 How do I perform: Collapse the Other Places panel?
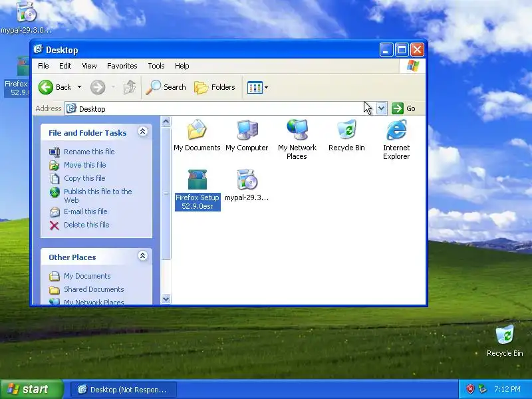143,256
